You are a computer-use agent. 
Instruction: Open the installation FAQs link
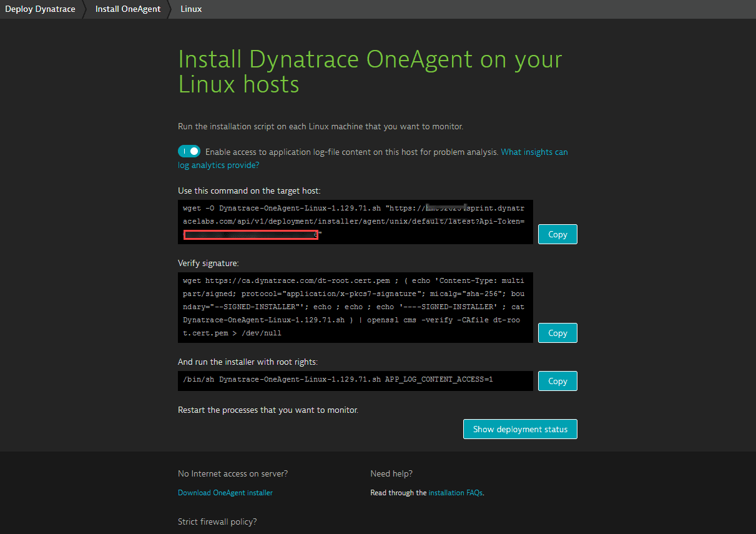[x=456, y=493]
